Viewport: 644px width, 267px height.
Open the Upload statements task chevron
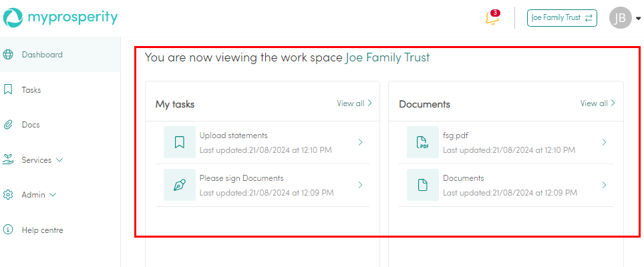point(360,142)
